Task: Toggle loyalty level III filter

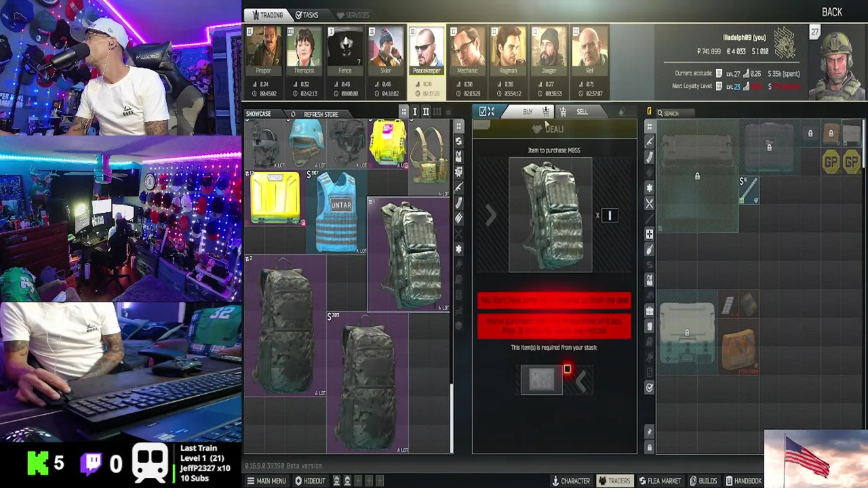Action: pos(437,112)
